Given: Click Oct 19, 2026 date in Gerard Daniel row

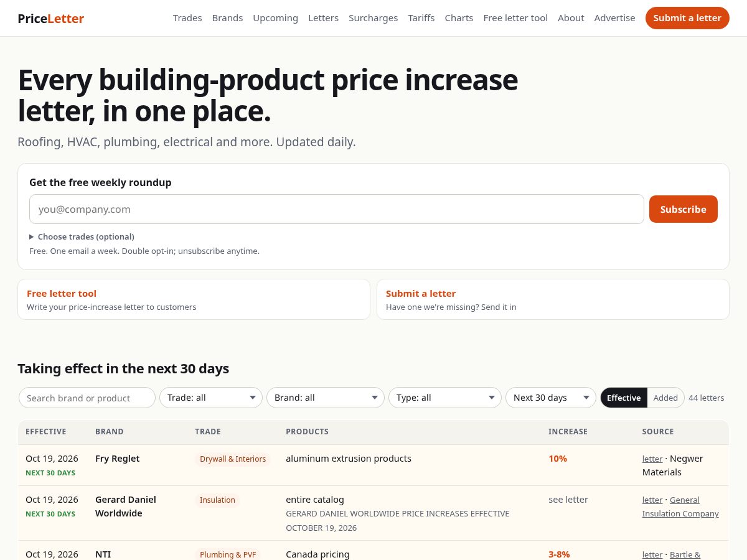Looking at the screenshot, I should tap(52, 500).
